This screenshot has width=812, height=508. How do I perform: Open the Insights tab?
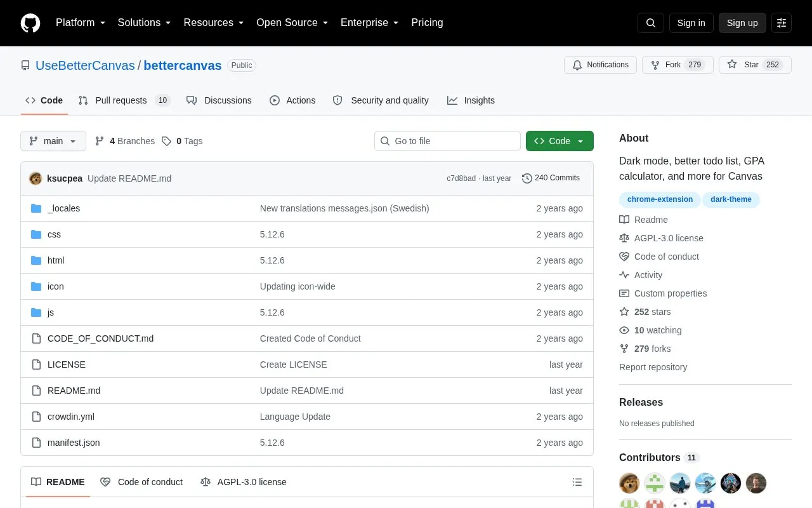[x=471, y=100]
